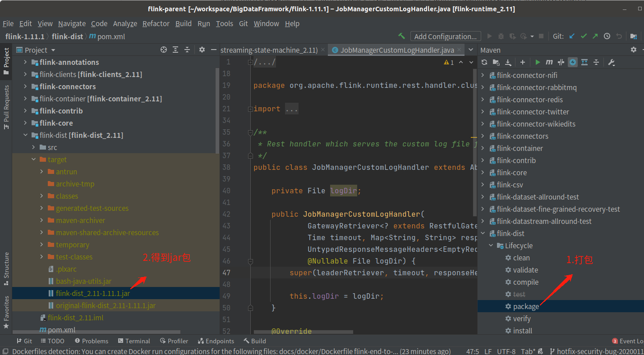Open Maven wrench settings icon
The height and width of the screenshot is (355, 644).
click(612, 62)
